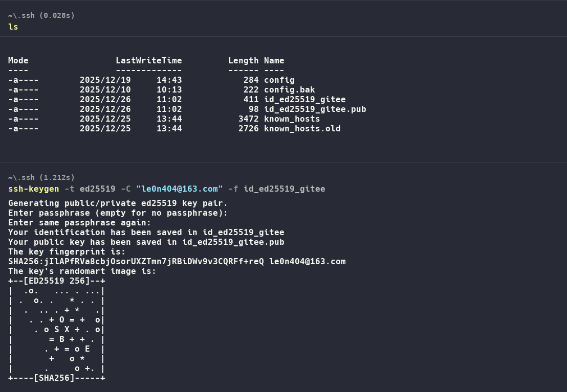567x392 pixels.
Task: Select the first block header showing 0.028s
Action: 41,15
